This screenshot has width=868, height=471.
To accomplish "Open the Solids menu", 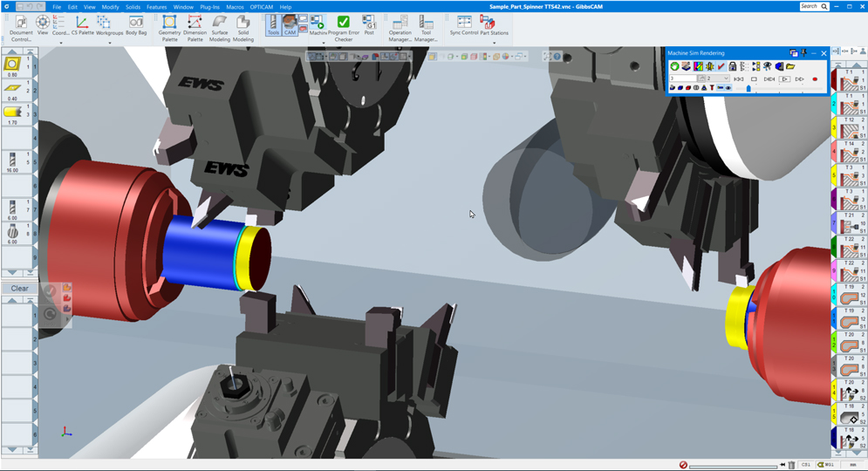I will pos(133,7).
